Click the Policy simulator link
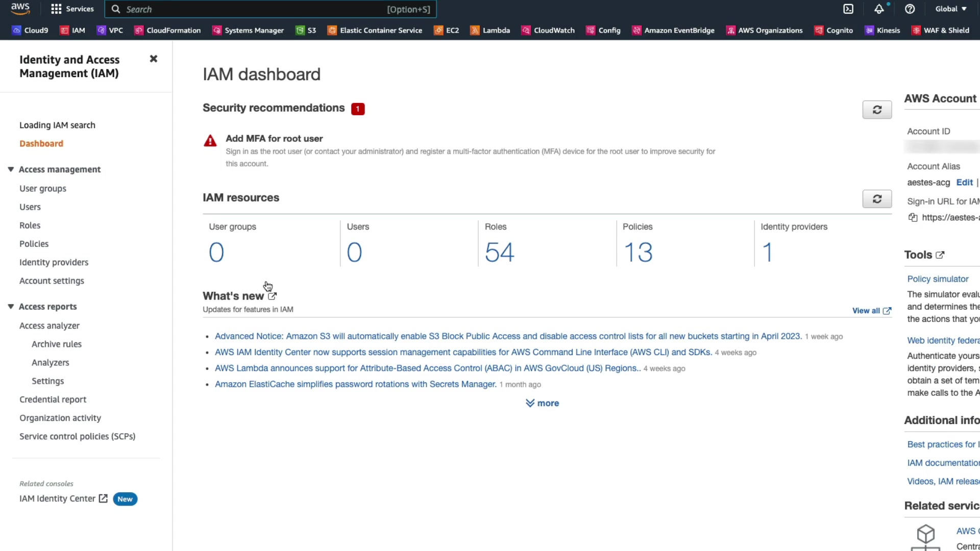This screenshot has height=551, width=980. 938,279
